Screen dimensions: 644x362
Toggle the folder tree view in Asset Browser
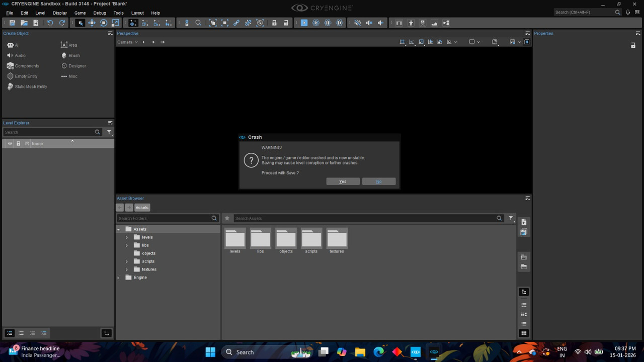click(524, 292)
